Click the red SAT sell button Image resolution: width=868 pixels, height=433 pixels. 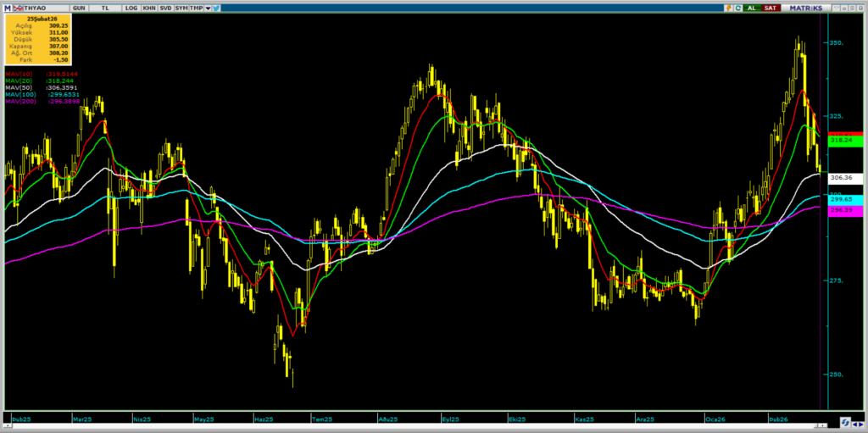click(771, 7)
